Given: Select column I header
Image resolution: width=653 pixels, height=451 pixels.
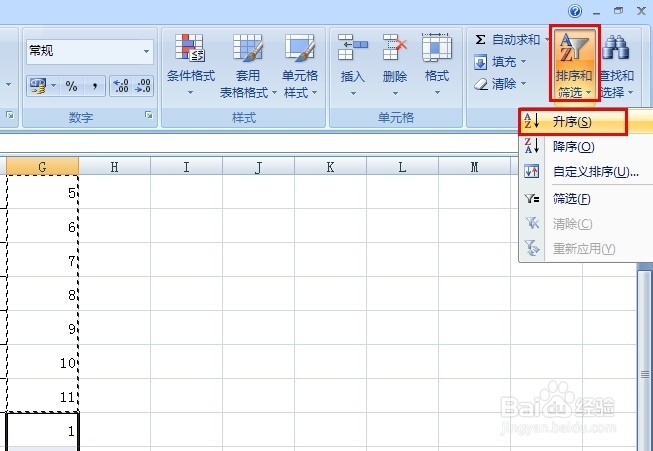Looking at the screenshot, I should pos(186,167).
